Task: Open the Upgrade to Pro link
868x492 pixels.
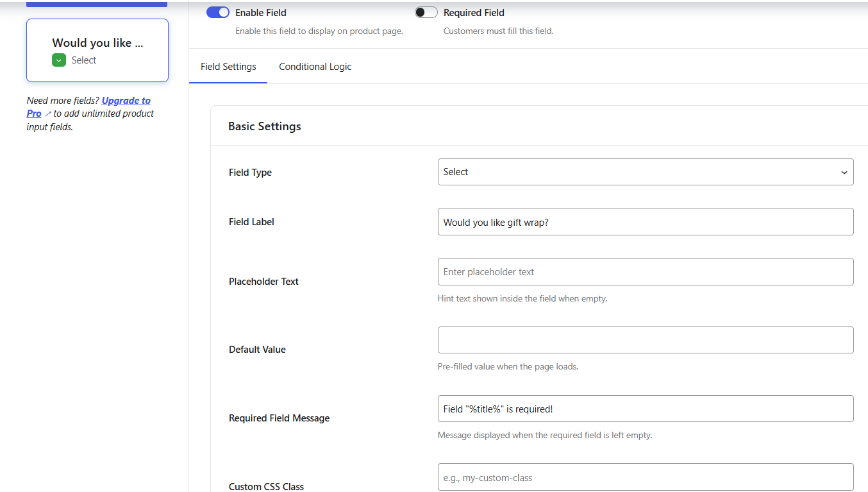Action: [x=126, y=101]
